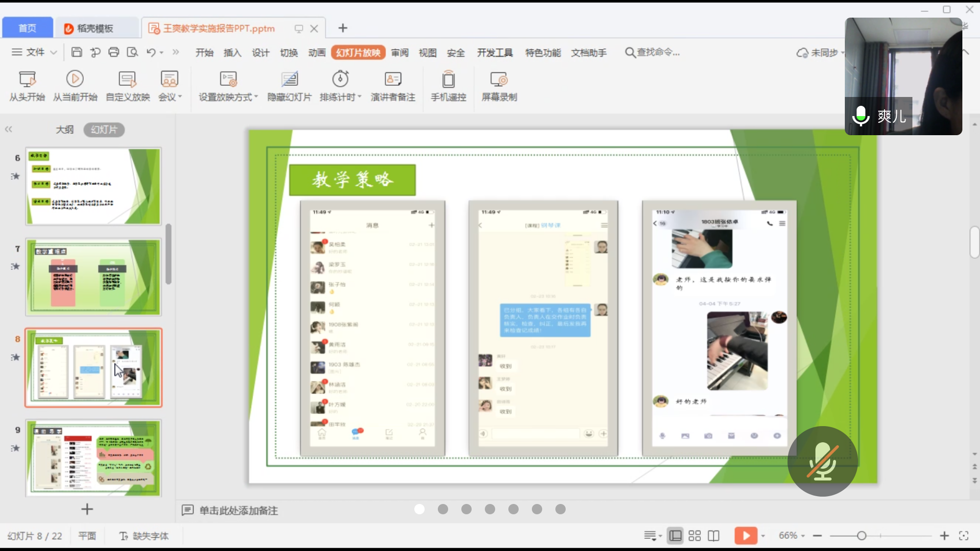The image size is (980, 551).
Task: Click 手机遥控 phone remote icon
Action: tap(448, 79)
